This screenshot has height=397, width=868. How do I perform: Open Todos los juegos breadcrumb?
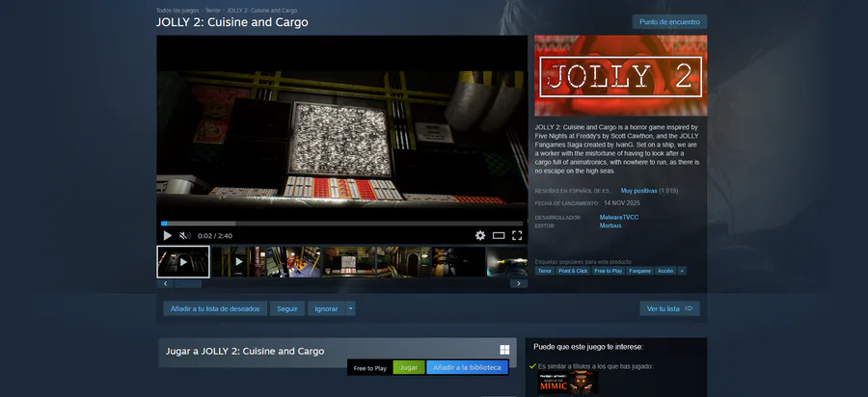coord(178,11)
